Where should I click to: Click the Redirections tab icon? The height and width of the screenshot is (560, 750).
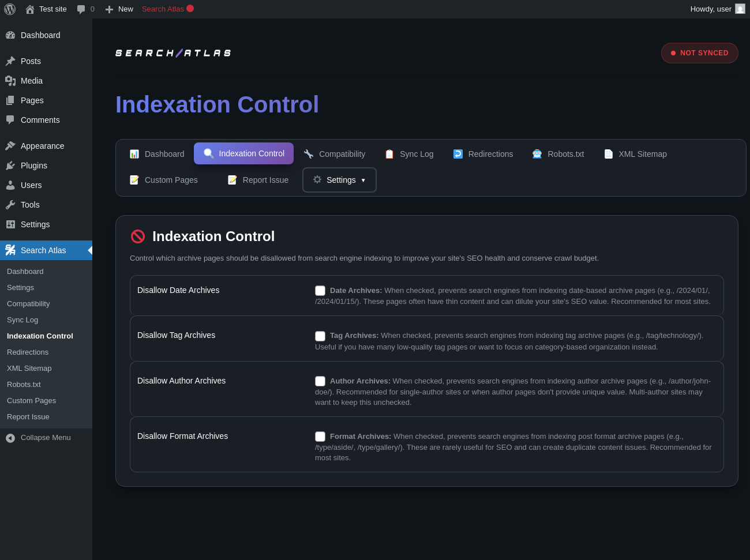[x=458, y=154]
